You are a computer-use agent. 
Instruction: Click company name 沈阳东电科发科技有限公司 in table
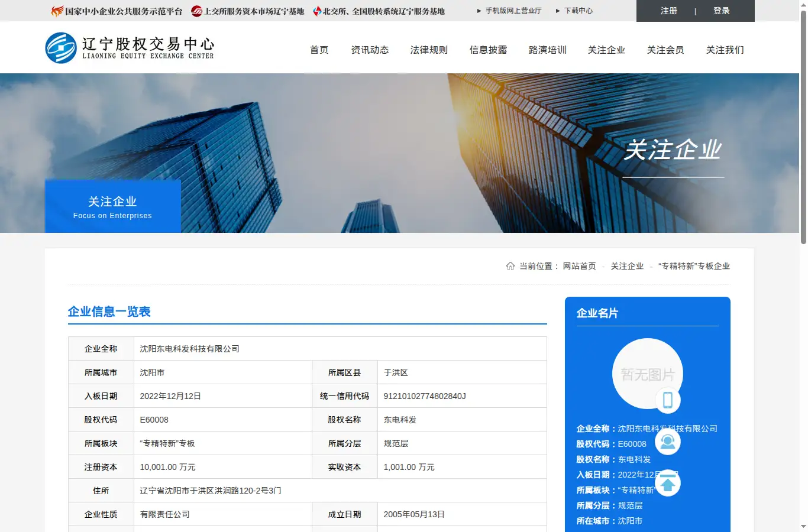pyautogui.click(x=190, y=349)
